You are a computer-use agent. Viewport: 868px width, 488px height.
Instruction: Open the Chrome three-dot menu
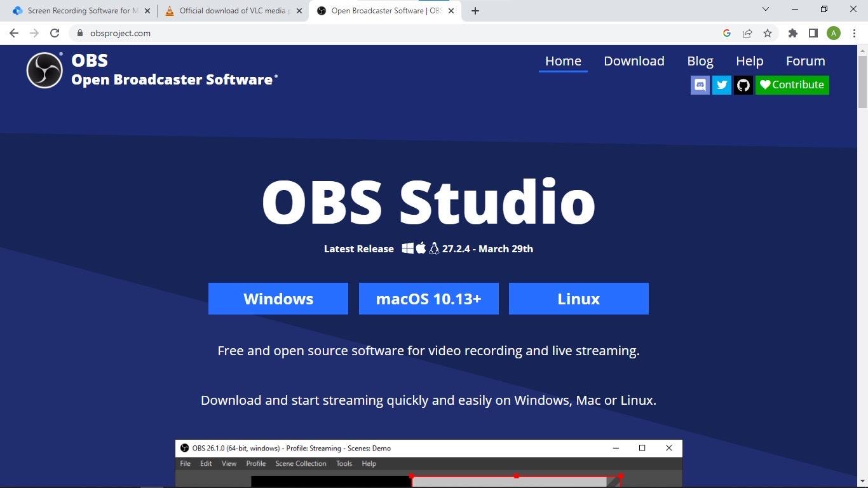tap(853, 33)
